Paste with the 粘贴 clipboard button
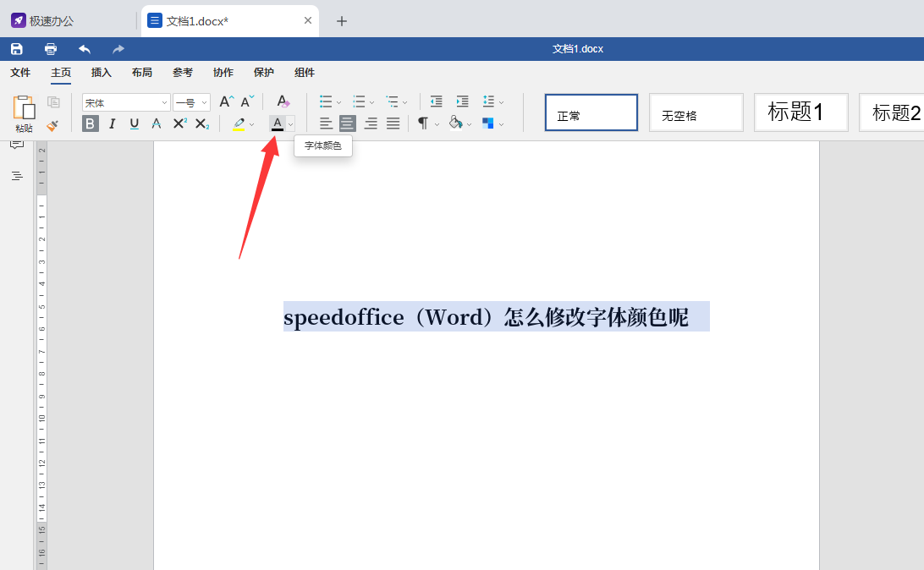 (25, 114)
